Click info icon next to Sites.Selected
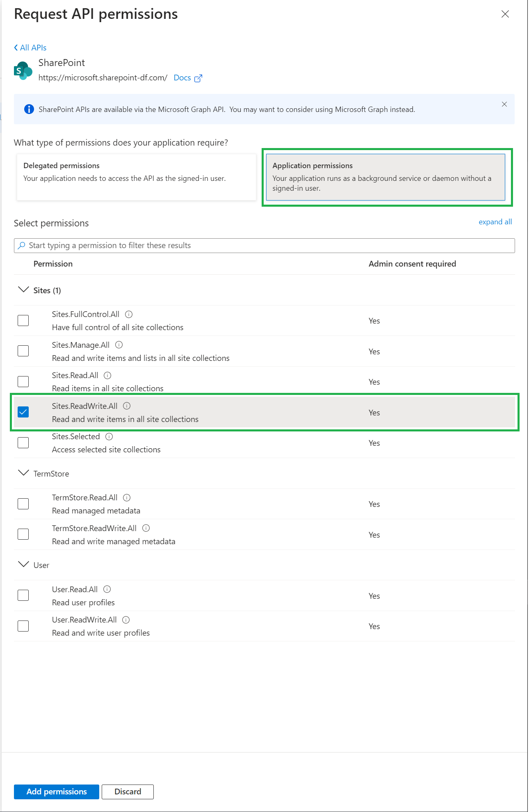Image resolution: width=529 pixels, height=812 pixels. point(109,437)
